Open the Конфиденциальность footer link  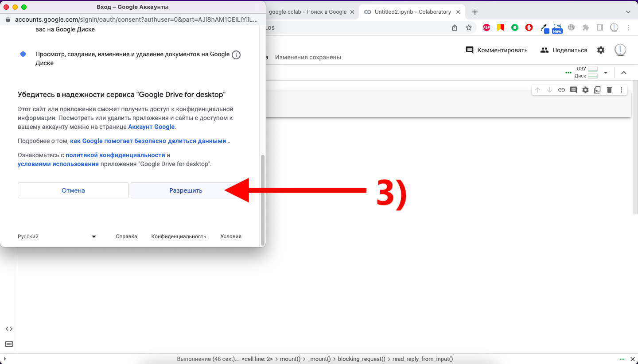tap(179, 236)
